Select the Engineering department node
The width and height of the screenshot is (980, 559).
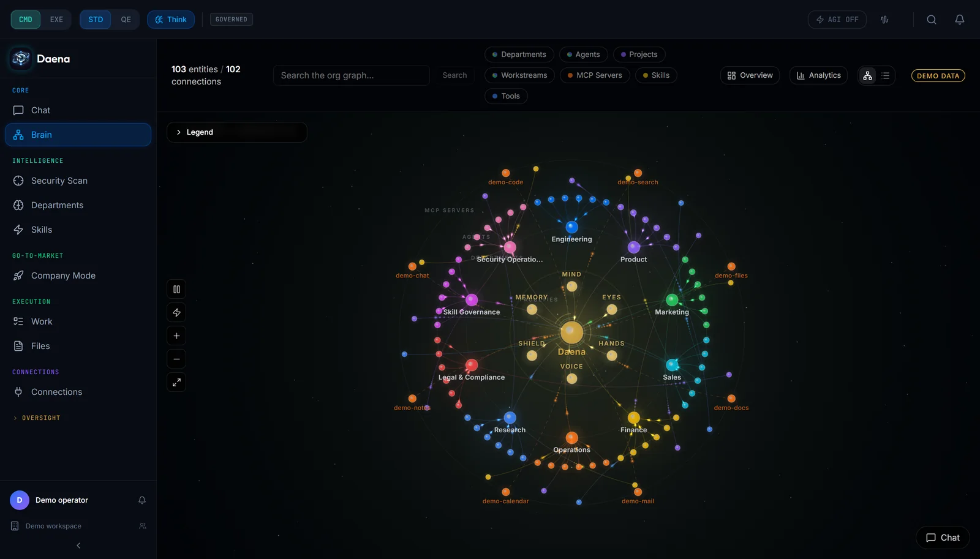click(571, 227)
